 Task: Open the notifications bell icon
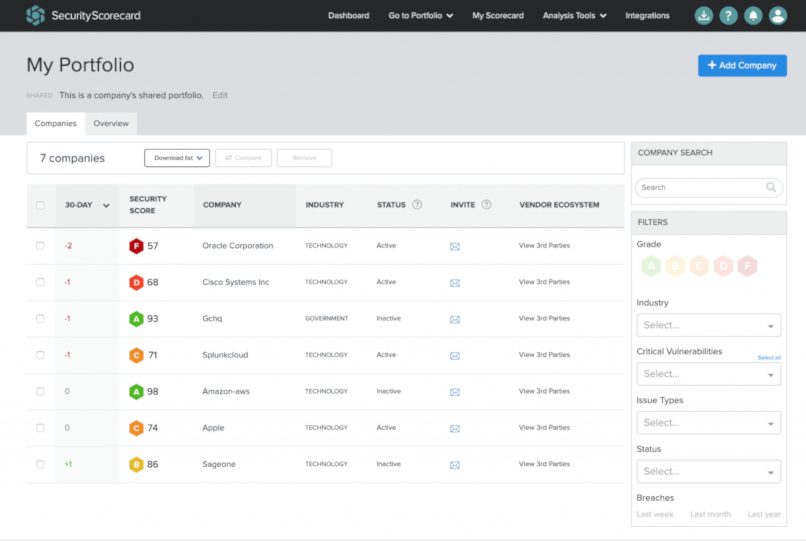click(x=753, y=15)
